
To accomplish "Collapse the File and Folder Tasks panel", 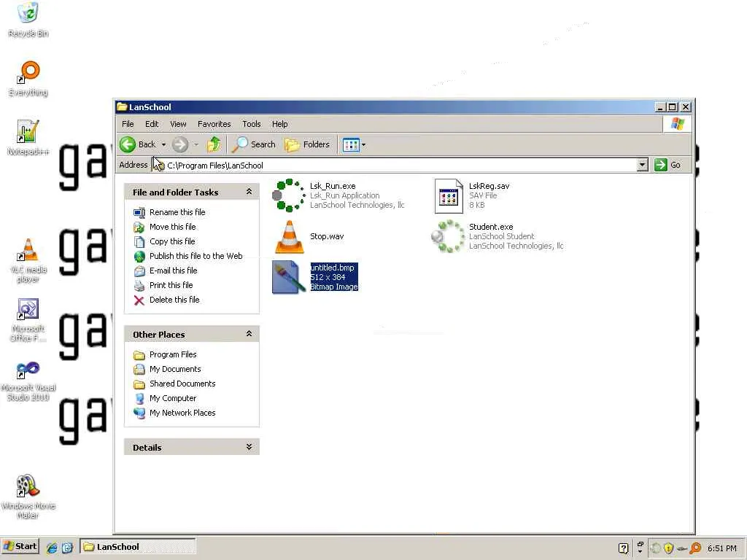I will pyautogui.click(x=249, y=192).
